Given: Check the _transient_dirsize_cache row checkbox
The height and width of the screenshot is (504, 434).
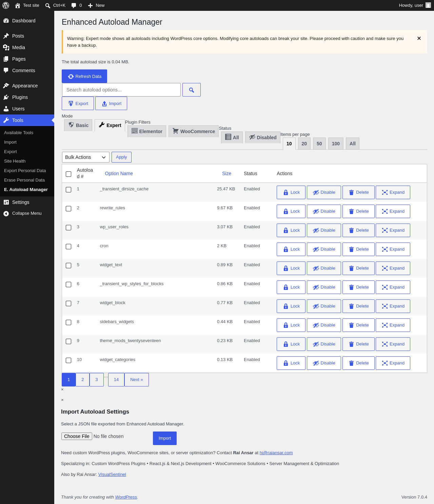Looking at the screenshot, I should pyautogui.click(x=68, y=190).
